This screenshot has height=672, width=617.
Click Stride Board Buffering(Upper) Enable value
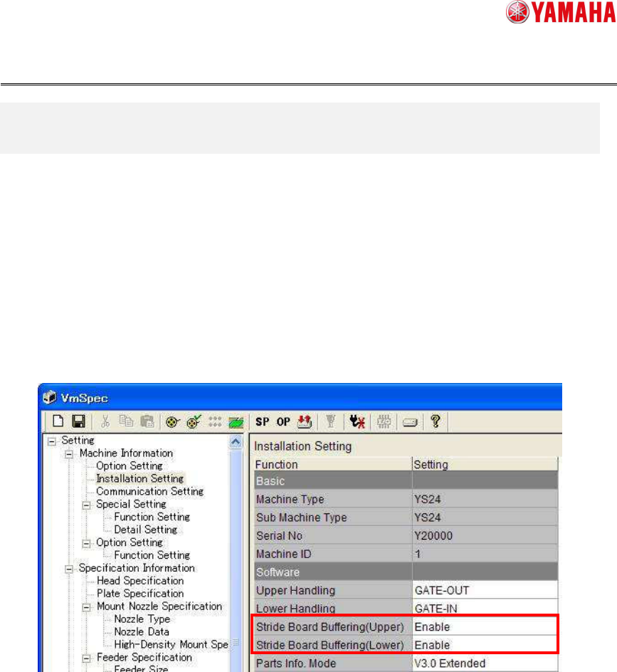click(485, 627)
